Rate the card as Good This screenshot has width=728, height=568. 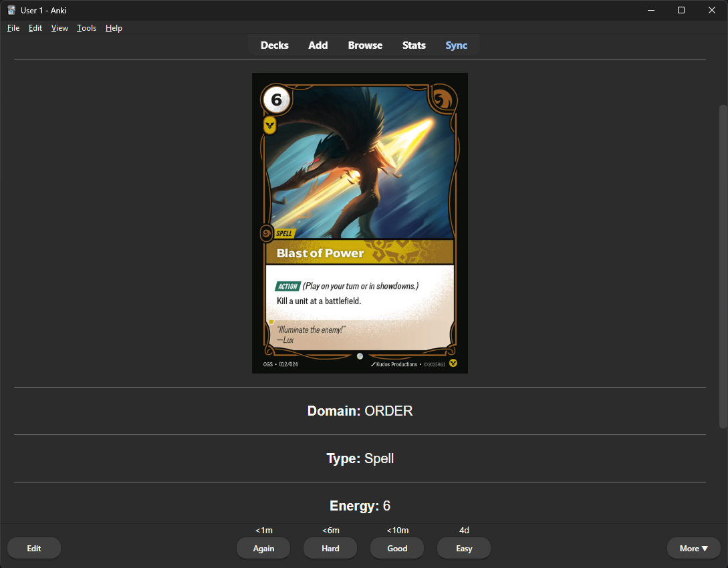396,548
